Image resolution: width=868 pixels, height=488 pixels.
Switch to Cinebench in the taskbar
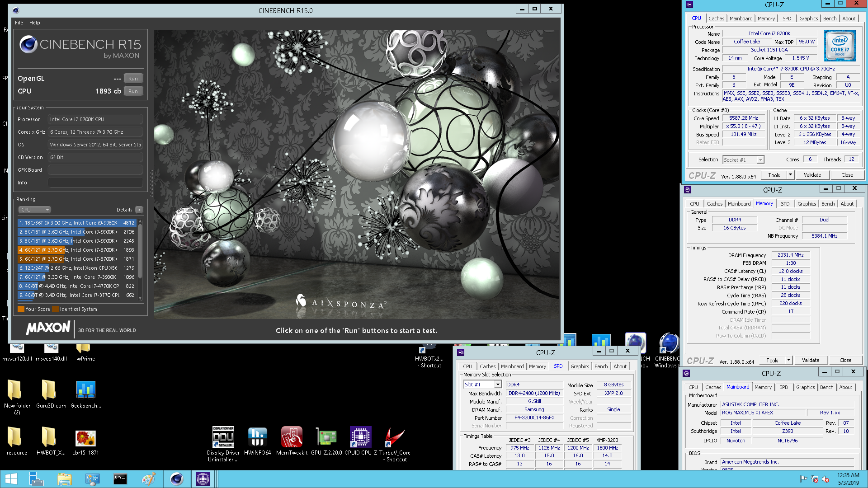click(x=176, y=479)
